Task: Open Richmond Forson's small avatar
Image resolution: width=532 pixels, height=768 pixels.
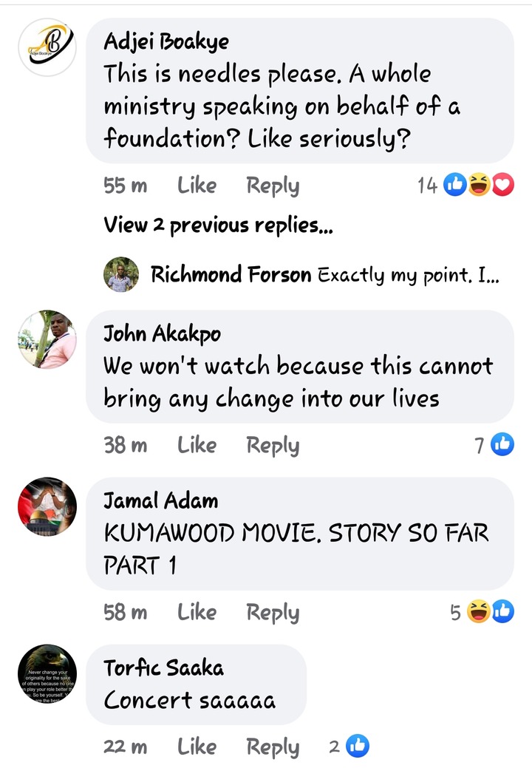Action: [121, 274]
